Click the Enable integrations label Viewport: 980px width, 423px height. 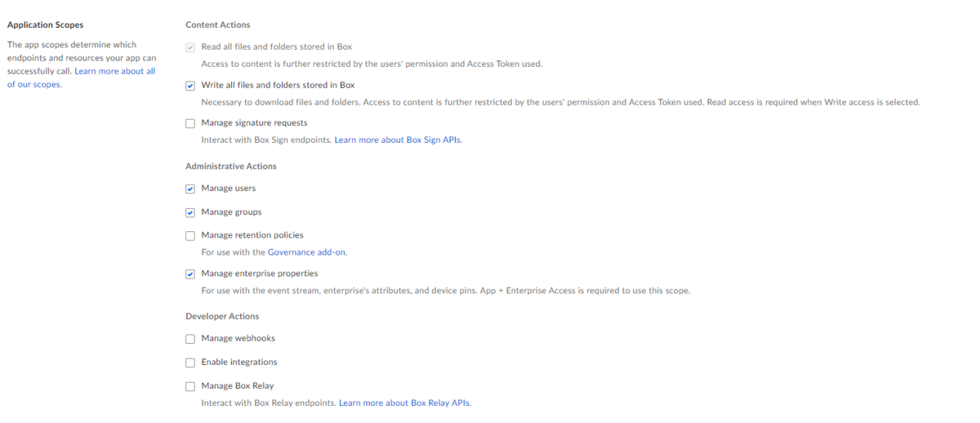pos(239,362)
